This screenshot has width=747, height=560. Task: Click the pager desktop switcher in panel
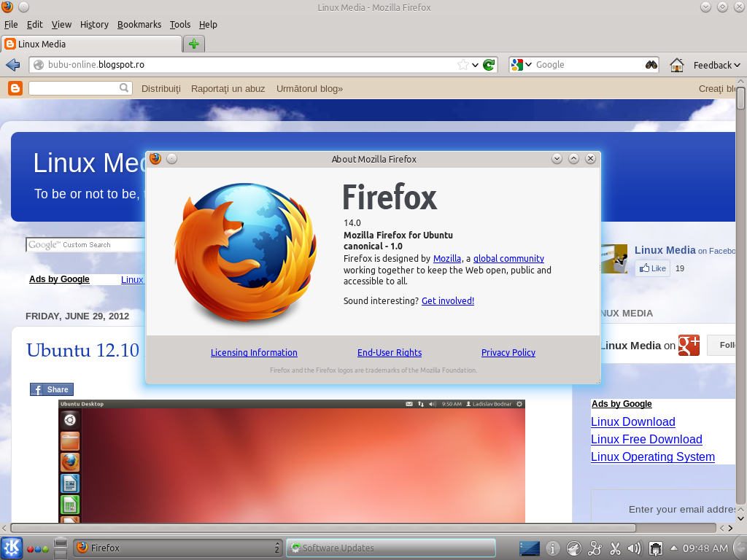[x=61, y=548]
